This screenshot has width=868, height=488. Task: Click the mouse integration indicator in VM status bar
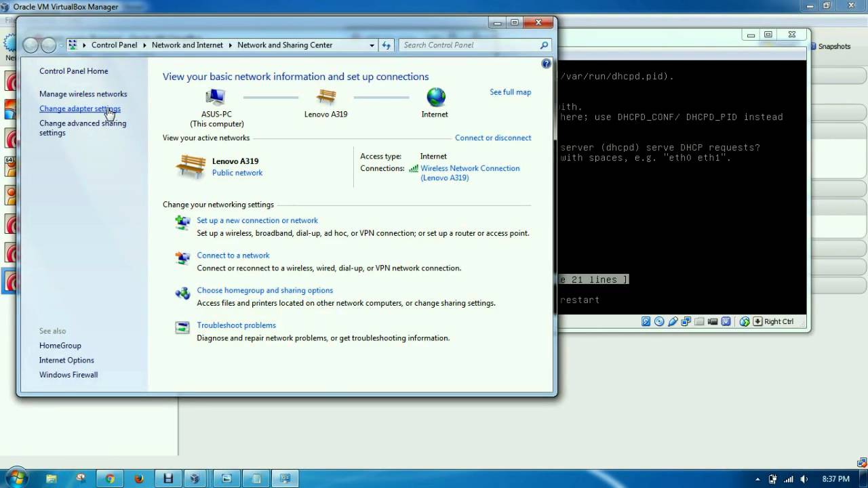pyautogui.click(x=745, y=321)
